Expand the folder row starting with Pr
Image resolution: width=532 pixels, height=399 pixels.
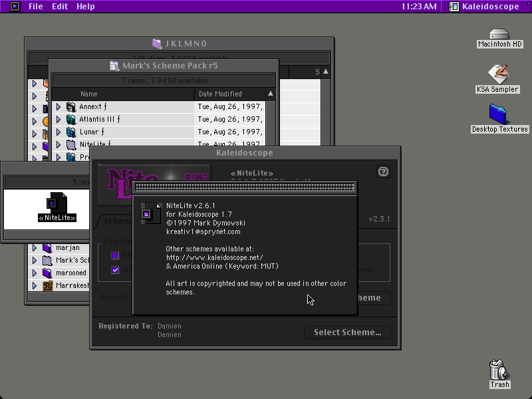(59, 157)
